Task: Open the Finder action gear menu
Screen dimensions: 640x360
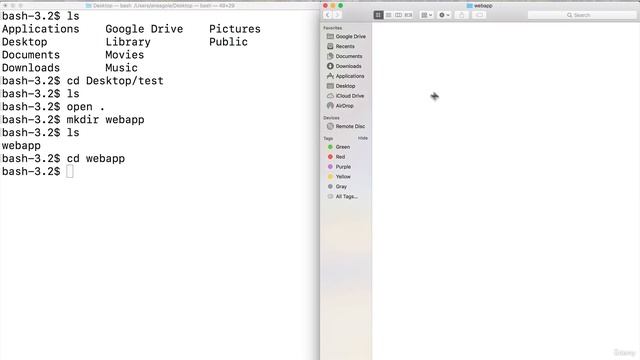Action: (444, 15)
